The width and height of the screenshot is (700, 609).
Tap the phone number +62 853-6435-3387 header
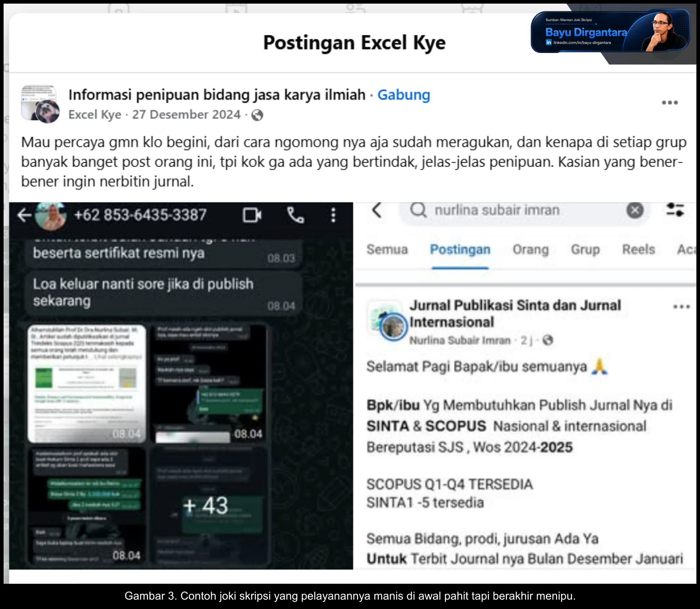140,215
